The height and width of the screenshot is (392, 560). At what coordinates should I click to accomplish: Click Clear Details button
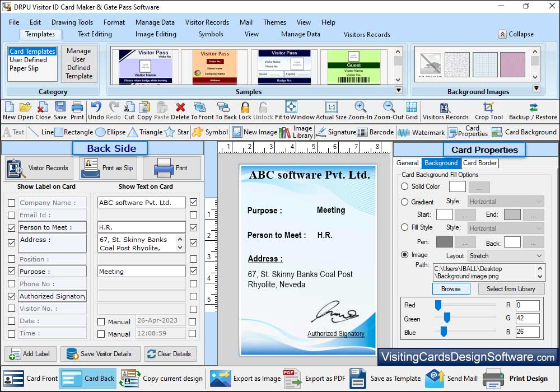[x=169, y=354]
